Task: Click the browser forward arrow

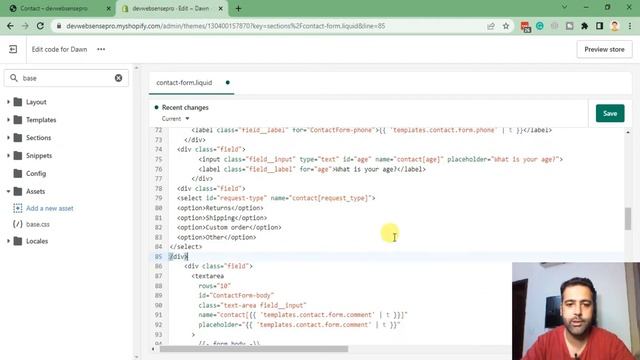Action: [x=25, y=26]
